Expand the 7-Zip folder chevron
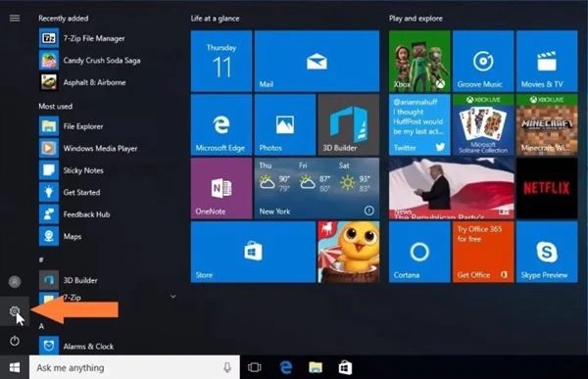This screenshot has height=379, width=588. (x=173, y=297)
